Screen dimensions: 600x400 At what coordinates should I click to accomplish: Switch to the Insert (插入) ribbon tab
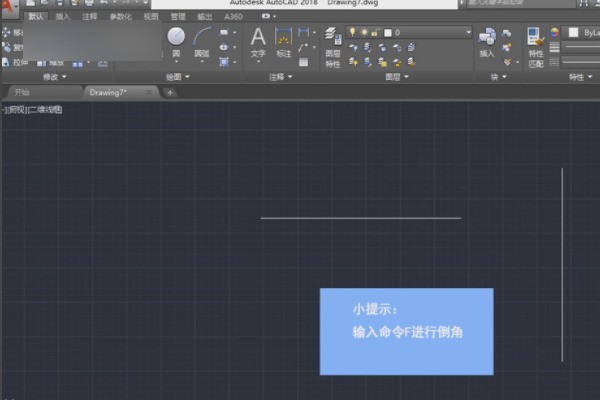point(63,16)
